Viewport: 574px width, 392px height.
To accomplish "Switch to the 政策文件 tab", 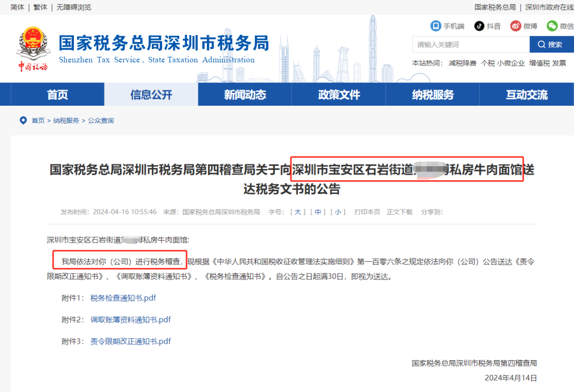I will coord(339,95).
